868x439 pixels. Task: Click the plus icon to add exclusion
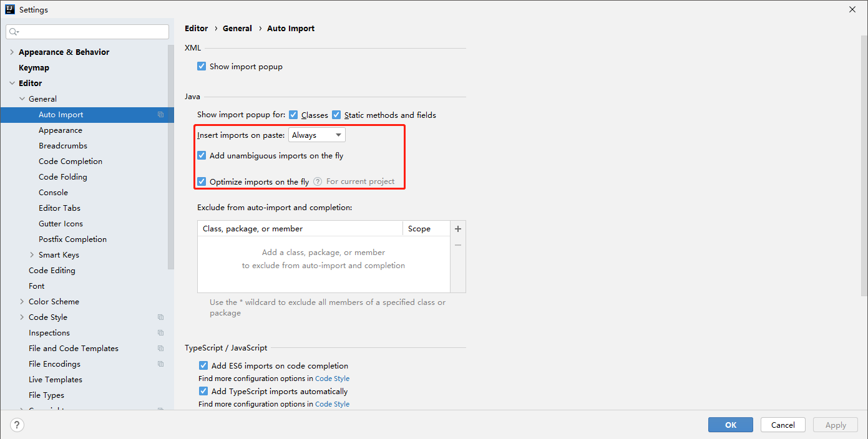(458, 229)
